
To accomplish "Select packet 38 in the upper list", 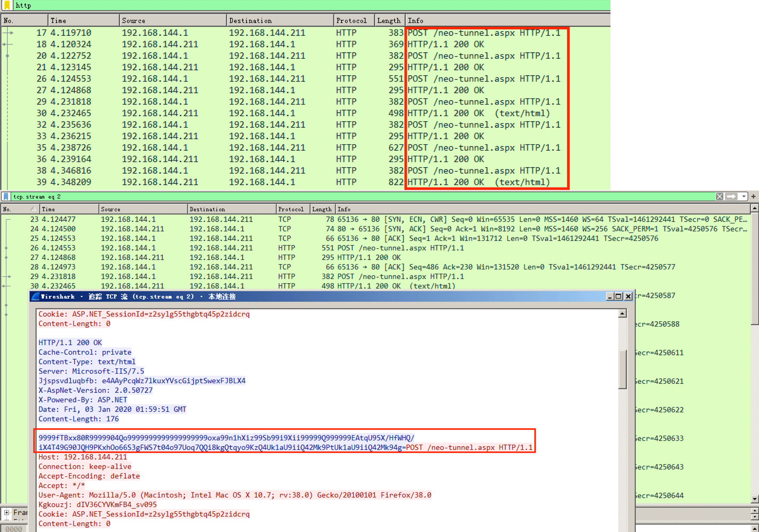I will pos(306,171).
